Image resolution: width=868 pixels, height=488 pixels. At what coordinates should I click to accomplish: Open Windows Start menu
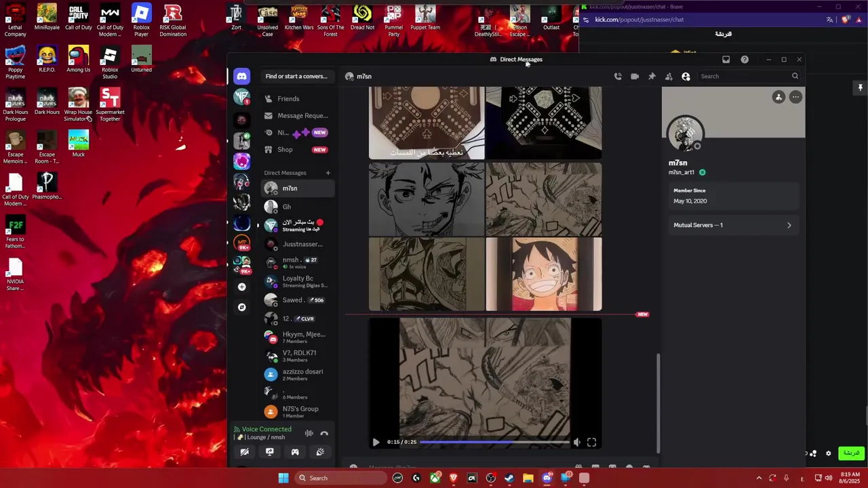click(283, 478)
